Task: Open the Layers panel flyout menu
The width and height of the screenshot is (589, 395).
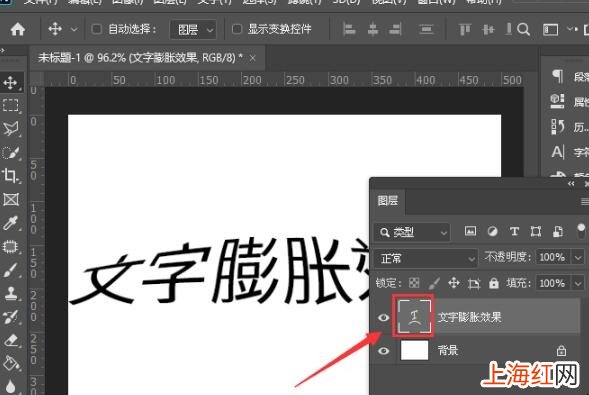Action: [584, 202]
